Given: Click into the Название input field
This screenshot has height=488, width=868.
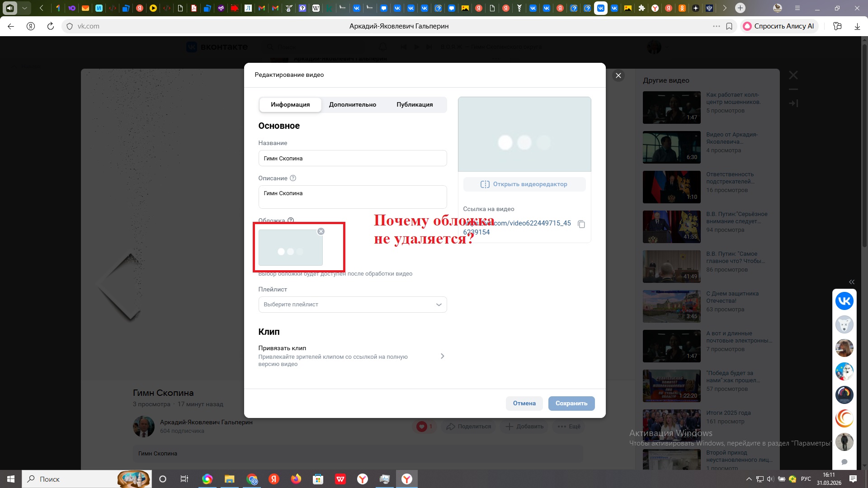Looking at the screenshot, I should click(352, 159).
